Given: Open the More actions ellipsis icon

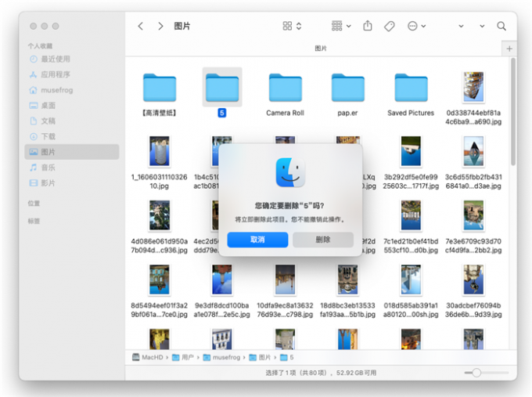Looking at the screenshot, I should coord(412,26).
